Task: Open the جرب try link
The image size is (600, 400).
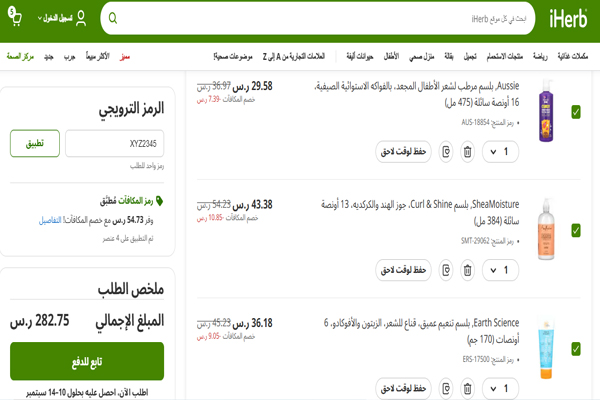Action: 69,57
